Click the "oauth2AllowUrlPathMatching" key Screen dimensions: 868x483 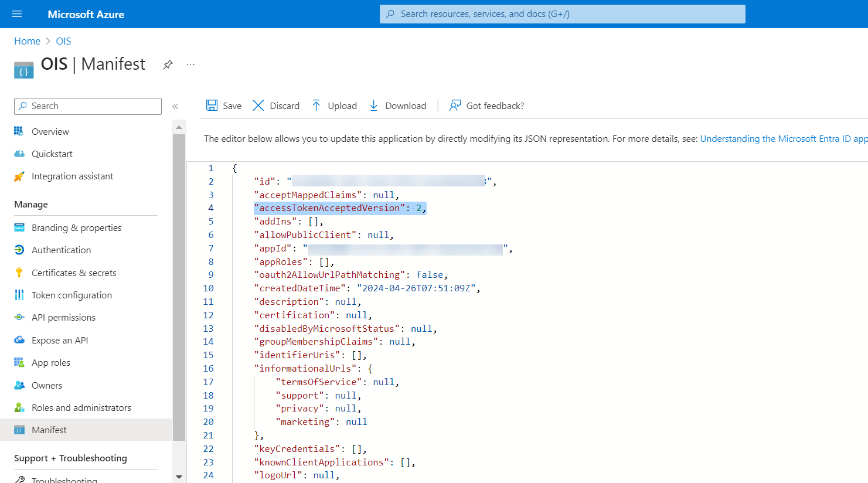click(330, 275)
